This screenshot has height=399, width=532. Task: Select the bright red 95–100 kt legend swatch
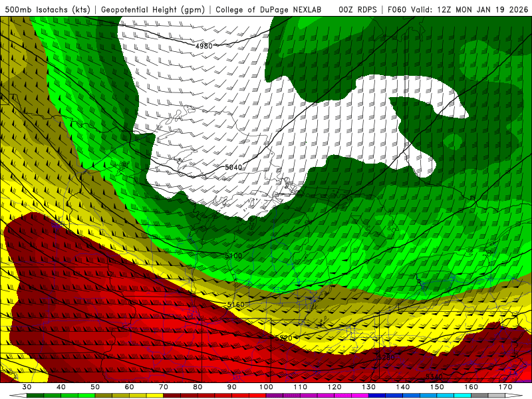point(257,396)
